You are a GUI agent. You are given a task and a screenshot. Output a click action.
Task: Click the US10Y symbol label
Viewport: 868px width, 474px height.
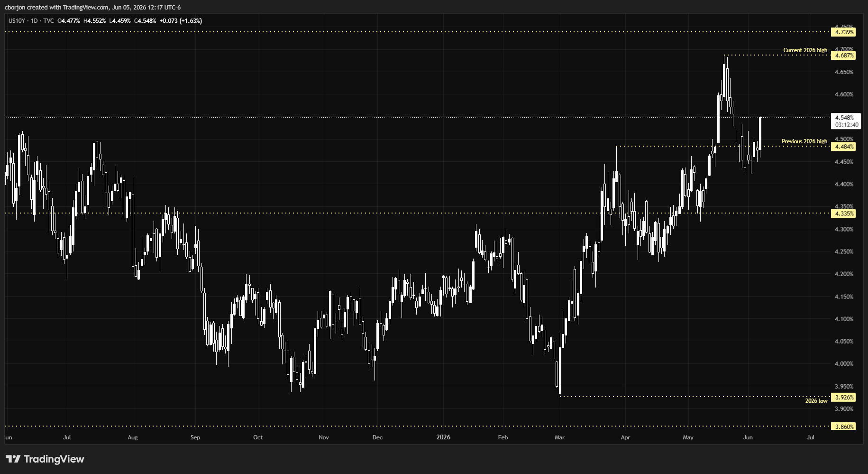pos(17,21)
